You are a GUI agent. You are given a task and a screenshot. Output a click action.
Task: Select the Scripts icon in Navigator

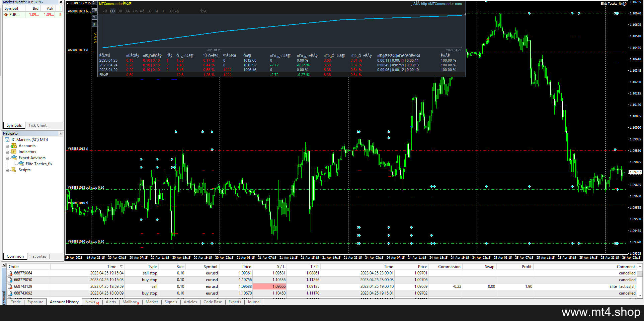pyautogui.click(x=14, y=170)
